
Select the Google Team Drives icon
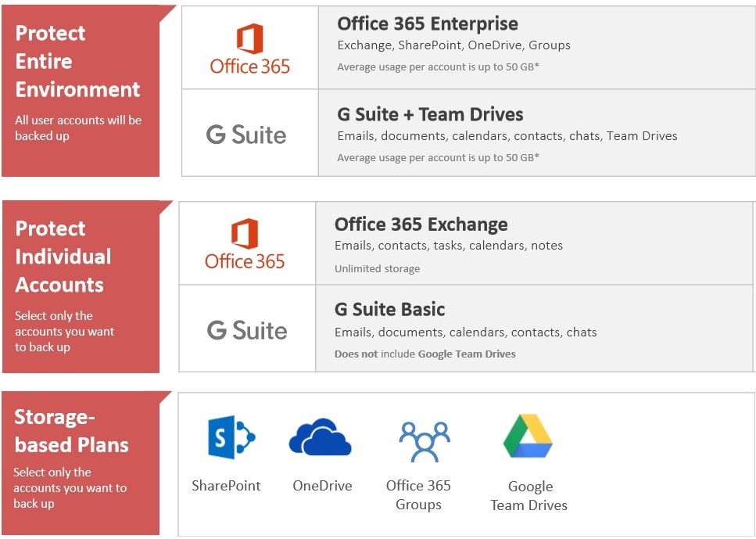pyautogui.click(x=528, y=436)
